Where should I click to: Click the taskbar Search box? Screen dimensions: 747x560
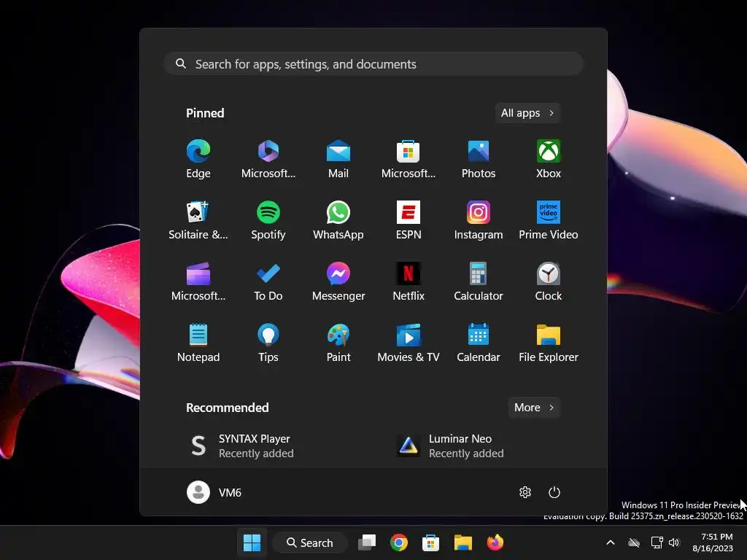[x=309, y=542]
